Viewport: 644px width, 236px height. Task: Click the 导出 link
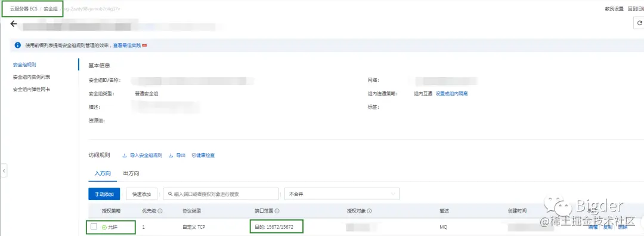pos(181,155)
